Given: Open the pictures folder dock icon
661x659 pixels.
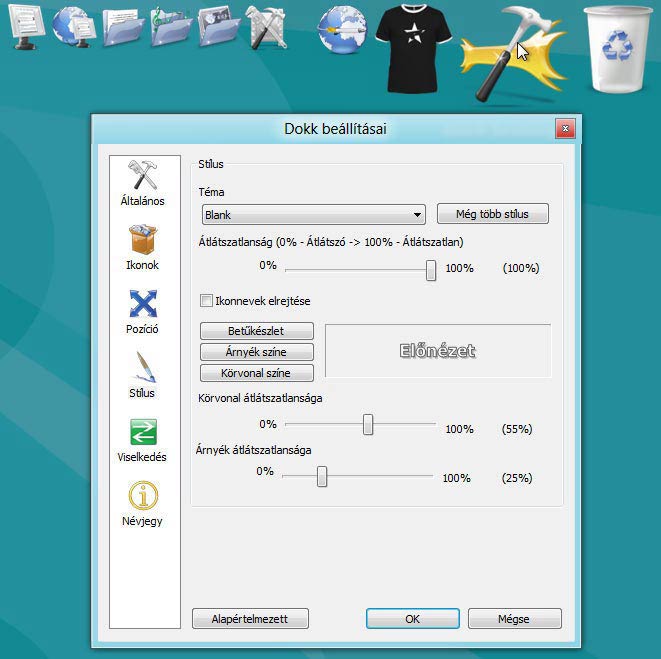Looking at the screenshot, I should tap(218, 27).
